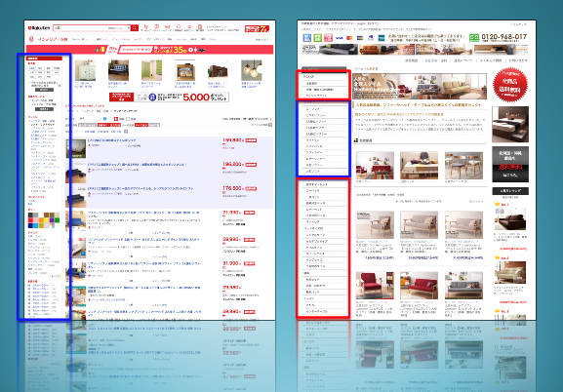Click the gold crown icon above the brown ranking sofa

(497, 204)
